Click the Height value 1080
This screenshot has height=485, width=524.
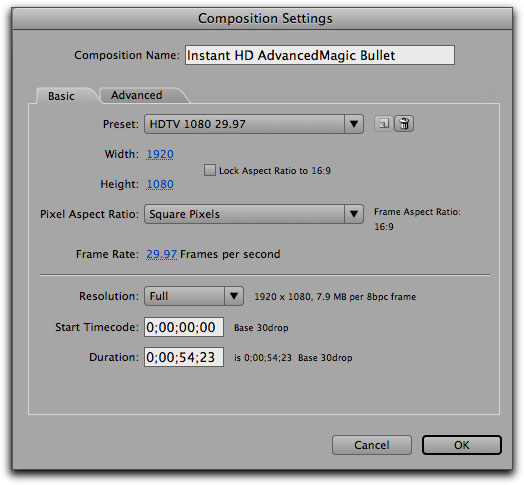coord(160,184)
